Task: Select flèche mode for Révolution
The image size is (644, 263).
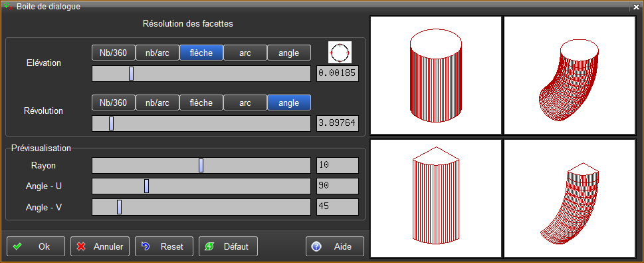Action: point(201,103)
